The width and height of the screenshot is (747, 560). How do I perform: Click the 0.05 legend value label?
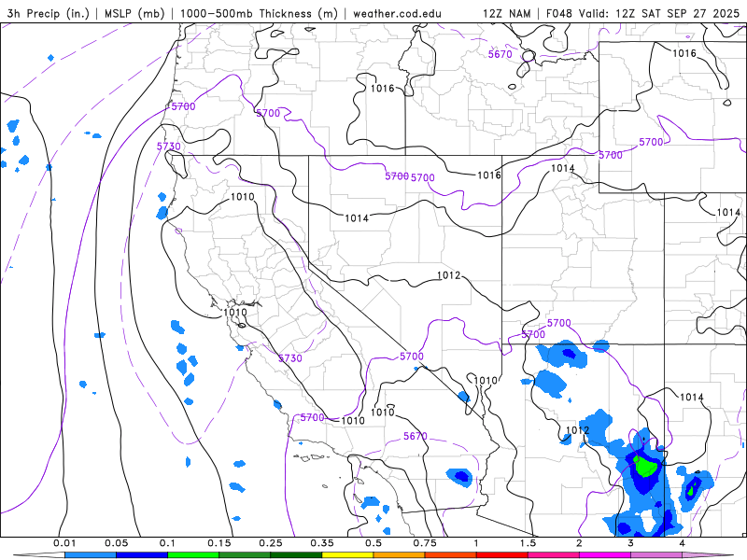click(x=116, y=543)
